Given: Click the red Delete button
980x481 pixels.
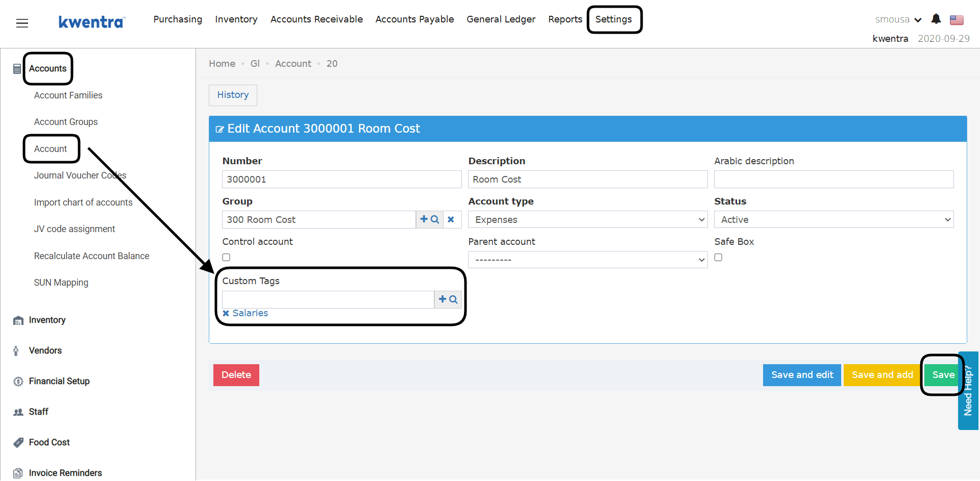Looking at the screenshot, I should (x=236, y=375).
